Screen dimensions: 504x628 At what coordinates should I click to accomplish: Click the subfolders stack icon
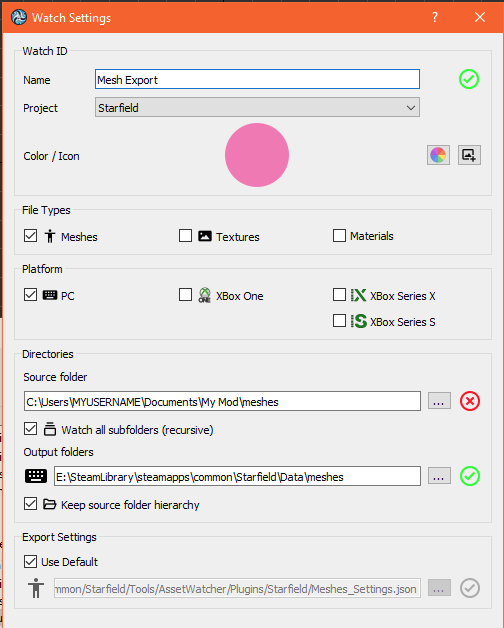click(50, 429)
